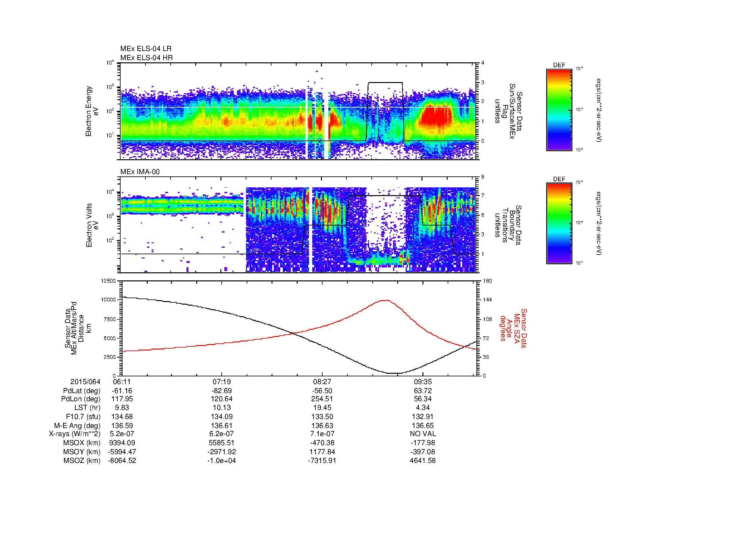The image size is (756, 534).
Task: Click the SZA axis tick '144'
Action: pyautogui.click(x=487, y=300)
